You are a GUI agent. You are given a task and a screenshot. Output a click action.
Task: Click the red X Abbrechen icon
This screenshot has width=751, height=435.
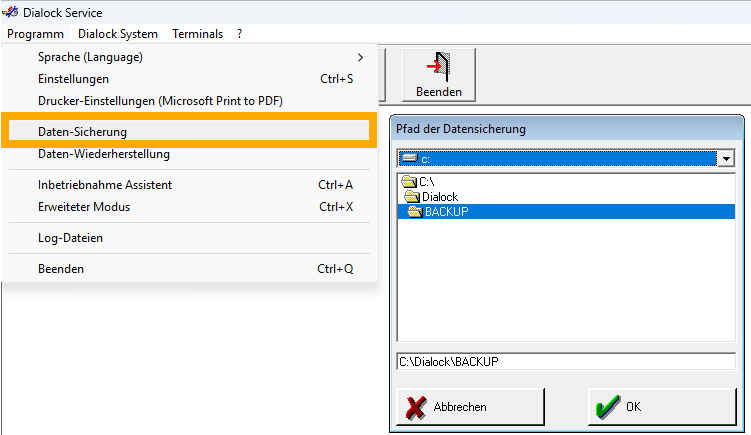pyautogui.click(x=413, y=407)
